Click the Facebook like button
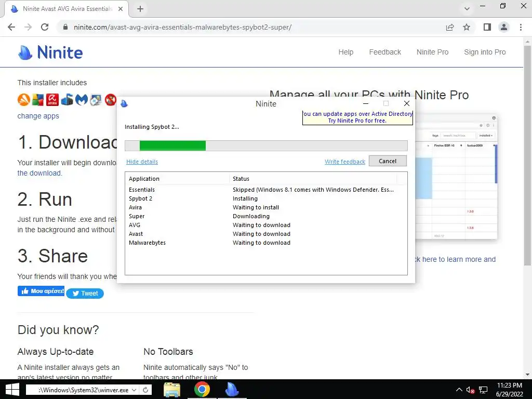This screenshot has width=532, height=399. (41, 291)
